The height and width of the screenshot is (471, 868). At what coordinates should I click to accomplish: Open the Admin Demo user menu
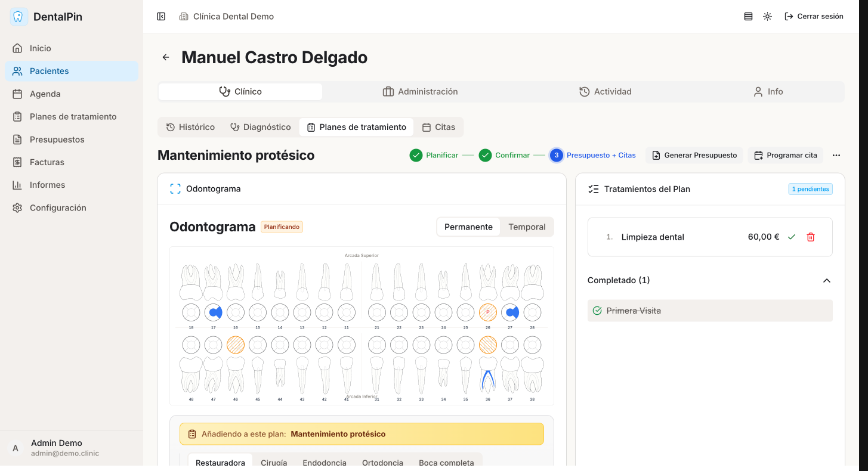click(57, 448)
